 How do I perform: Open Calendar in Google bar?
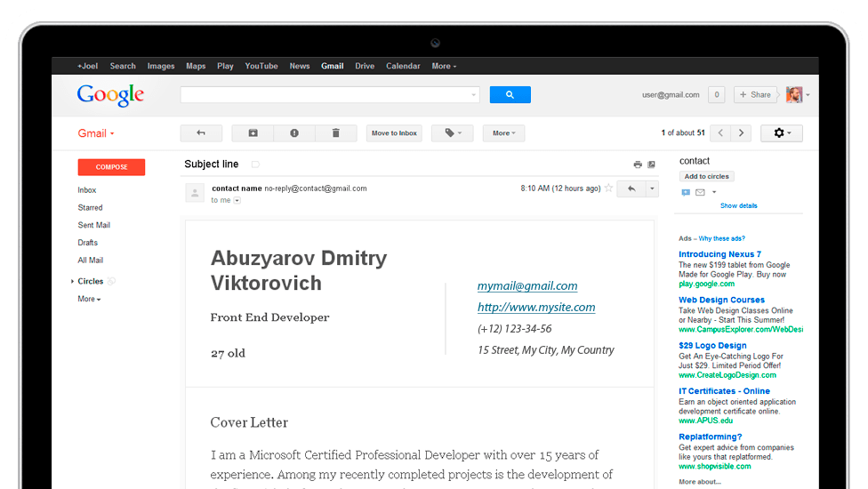[403, 66]
